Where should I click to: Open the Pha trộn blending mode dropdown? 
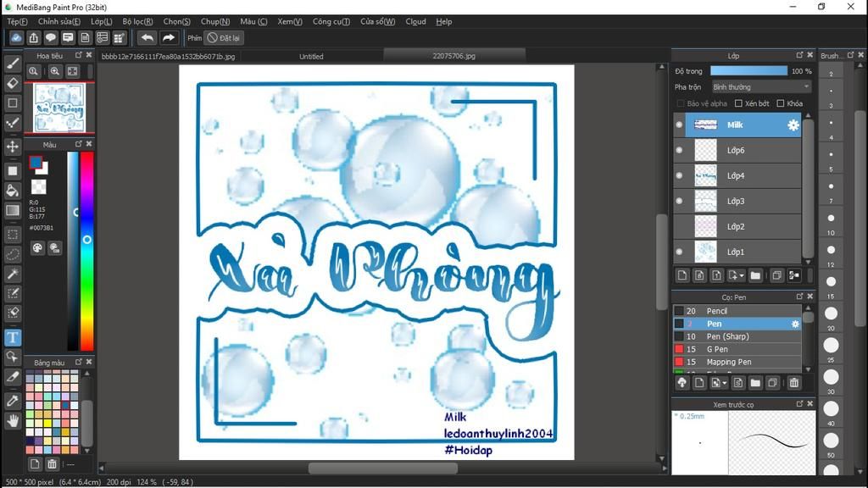(761, 87)
